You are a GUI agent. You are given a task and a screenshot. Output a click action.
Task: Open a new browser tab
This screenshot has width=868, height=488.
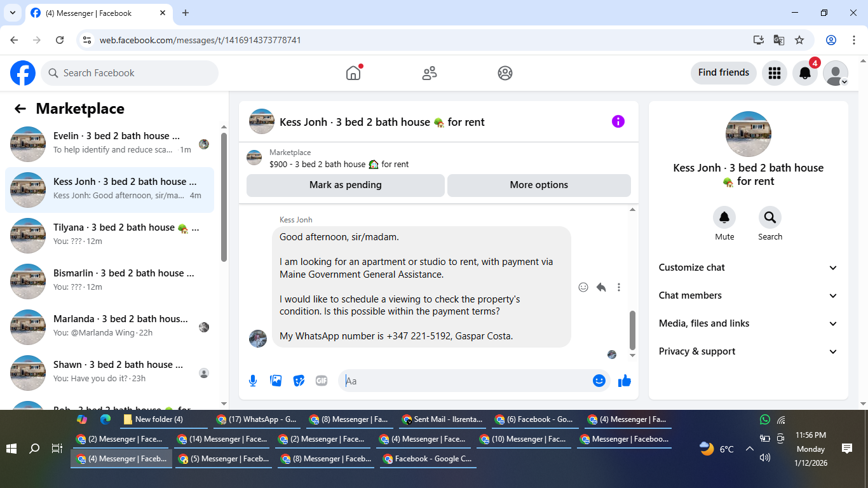(x=186, y=13)
